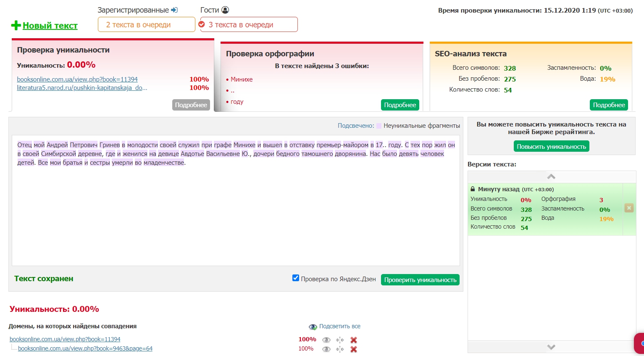Open booksonline book=9463&page=64 sub-link
The image size is (644, 356).
[85, 348]
